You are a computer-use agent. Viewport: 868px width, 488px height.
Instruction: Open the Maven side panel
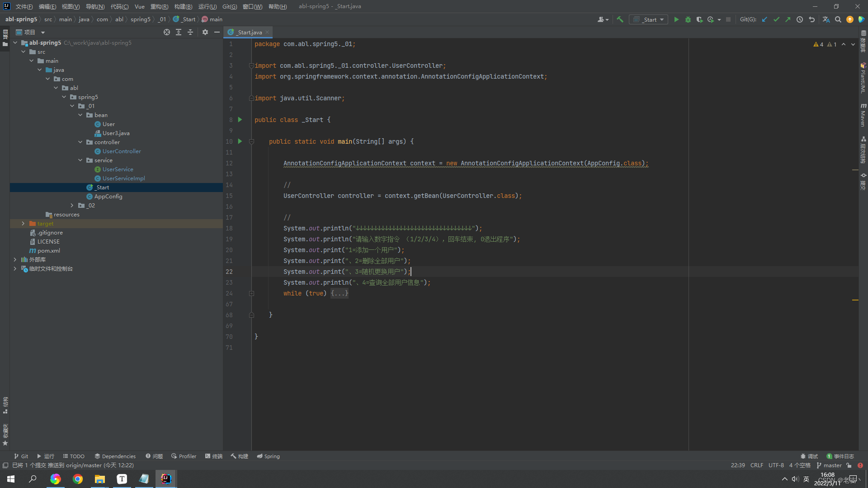tap(863, 115)
